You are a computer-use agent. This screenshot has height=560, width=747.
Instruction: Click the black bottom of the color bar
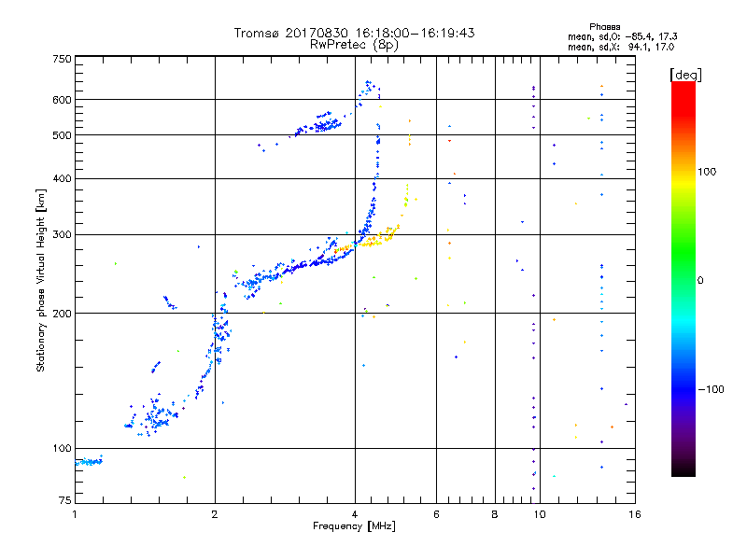point(684,469)
